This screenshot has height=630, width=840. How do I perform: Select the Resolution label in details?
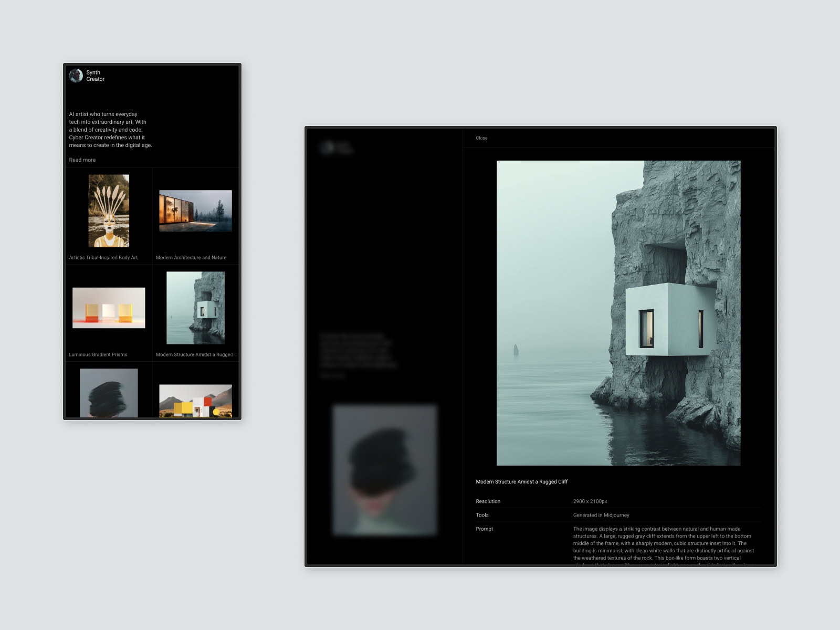click(x=488, y=501)
